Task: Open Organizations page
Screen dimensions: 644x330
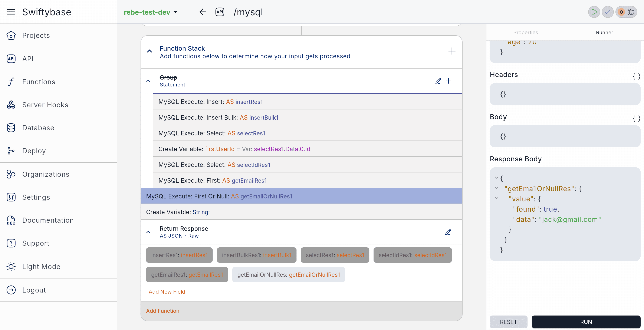Action: click(x=58, y=174)
